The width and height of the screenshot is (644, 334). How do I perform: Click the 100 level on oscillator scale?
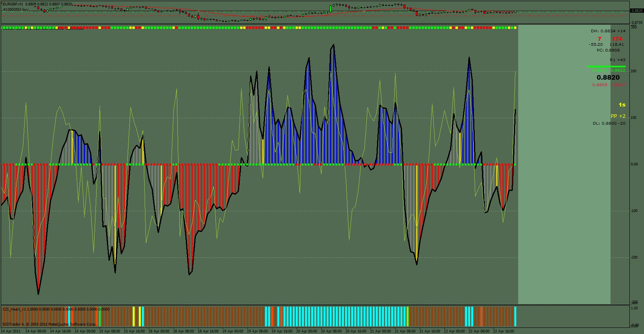pyautogui.click(x=633, y=118)
